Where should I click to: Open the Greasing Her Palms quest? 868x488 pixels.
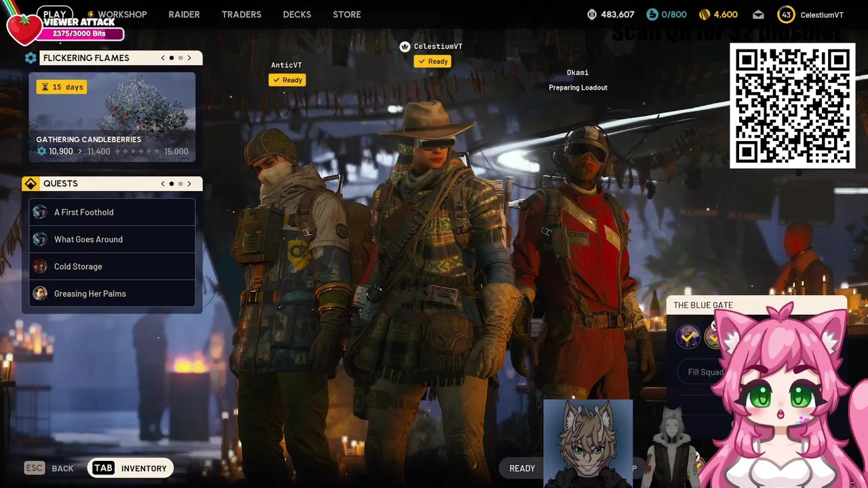pos(112,293)
